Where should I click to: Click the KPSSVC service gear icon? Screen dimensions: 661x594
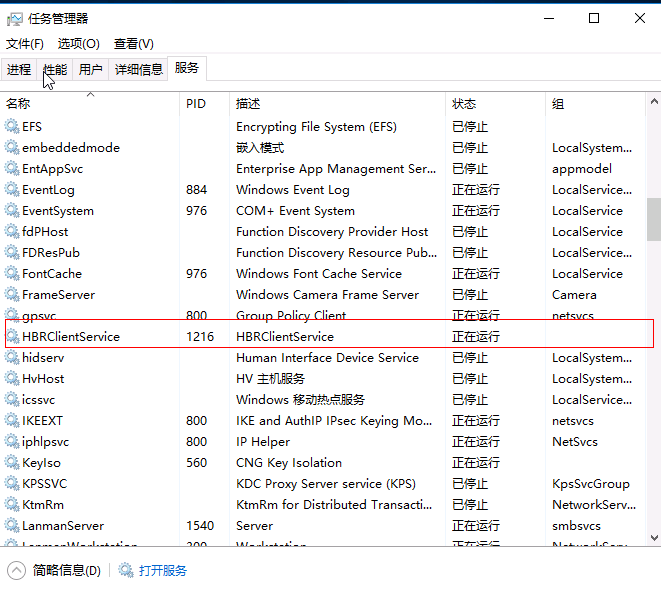12,483
